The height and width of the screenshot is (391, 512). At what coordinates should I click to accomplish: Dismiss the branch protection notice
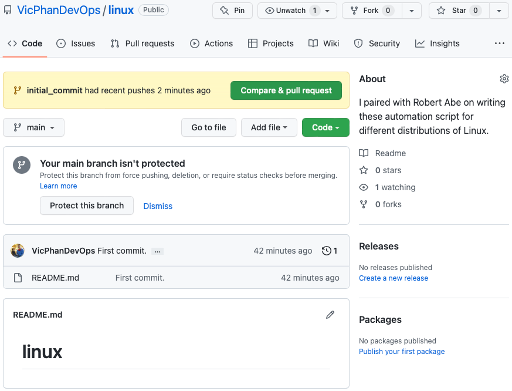click(158, 206)
